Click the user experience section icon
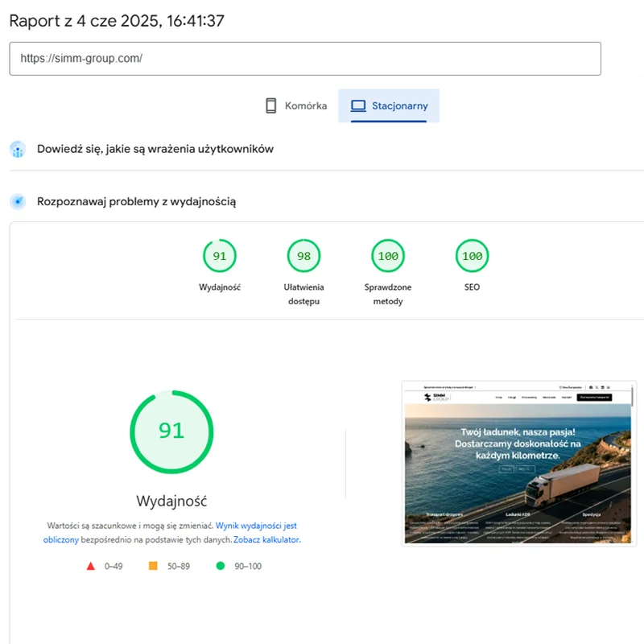This screenshot has height=644, width=644. pyautogui.click(x=18, y=149)
